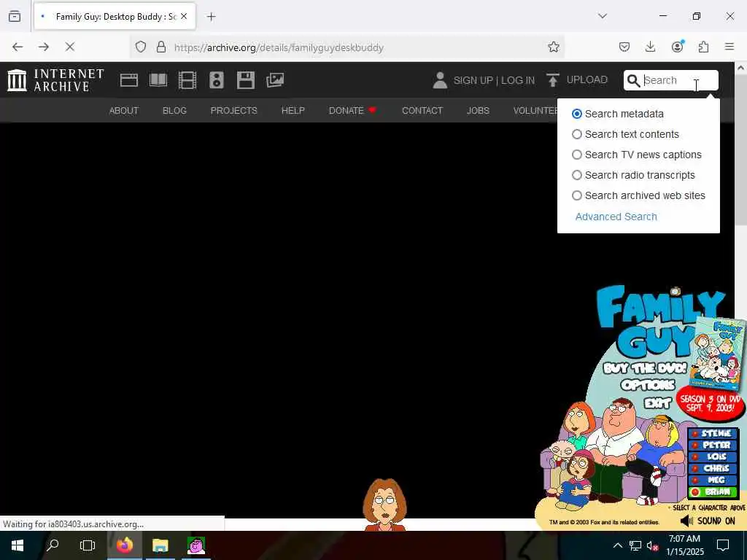
Task: Select Lois character in Desktop Buddy
Action: point(713,456)
